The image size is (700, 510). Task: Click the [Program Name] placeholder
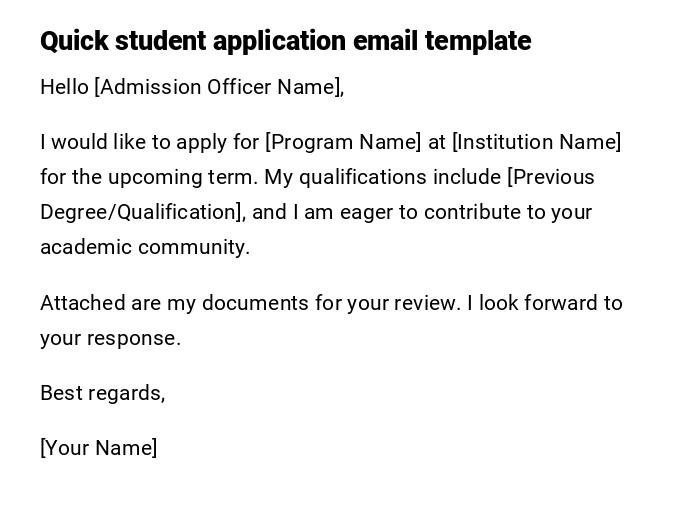(x=343, y=142)
